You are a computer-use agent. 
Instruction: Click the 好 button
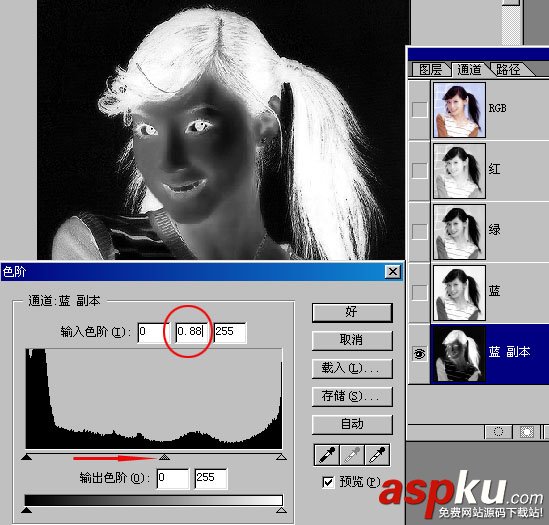[x=352, y=312]
